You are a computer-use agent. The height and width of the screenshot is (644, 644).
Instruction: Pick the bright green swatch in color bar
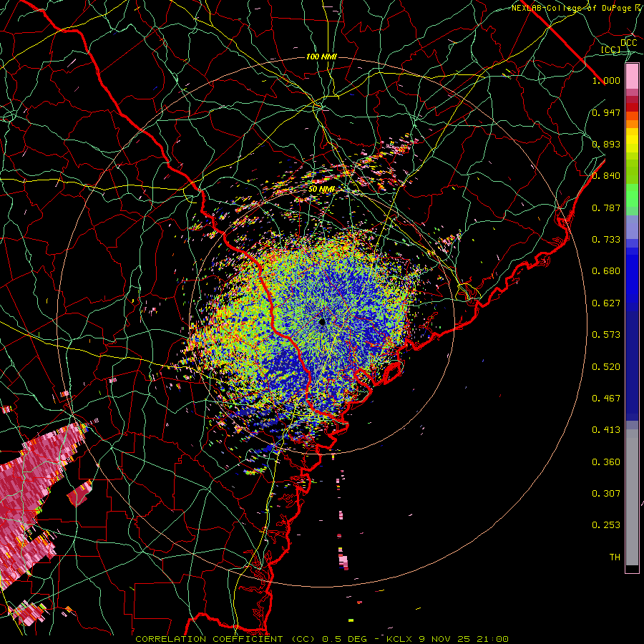(632, 195)
